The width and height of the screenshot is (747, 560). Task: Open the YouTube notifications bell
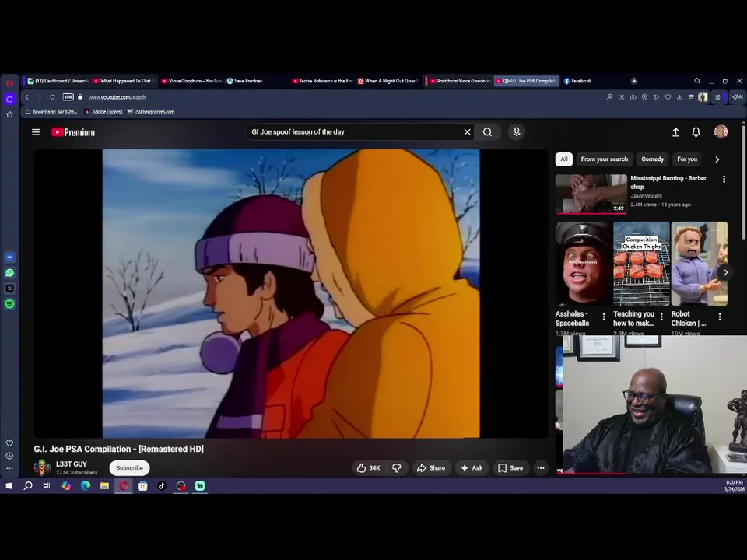point(696,132)
